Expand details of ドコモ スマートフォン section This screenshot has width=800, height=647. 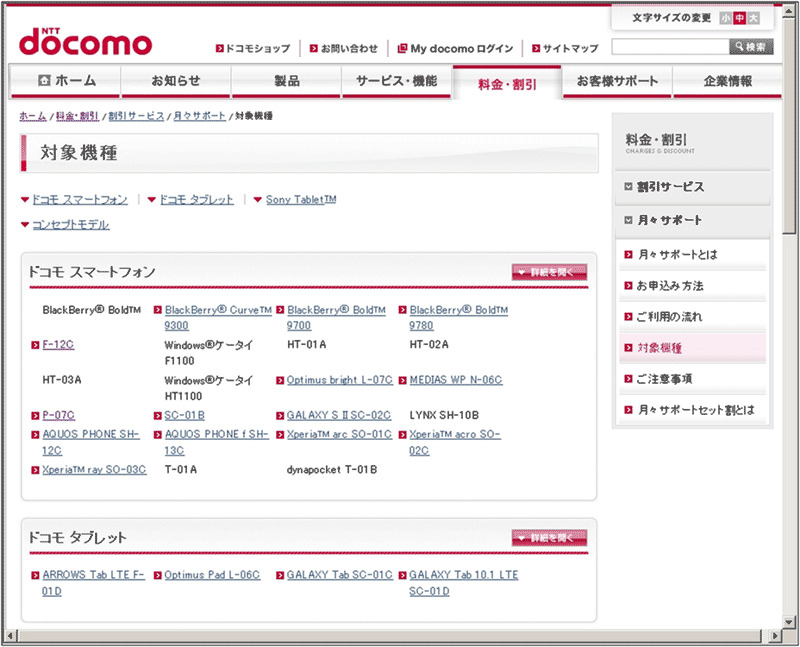click(549, 272)
